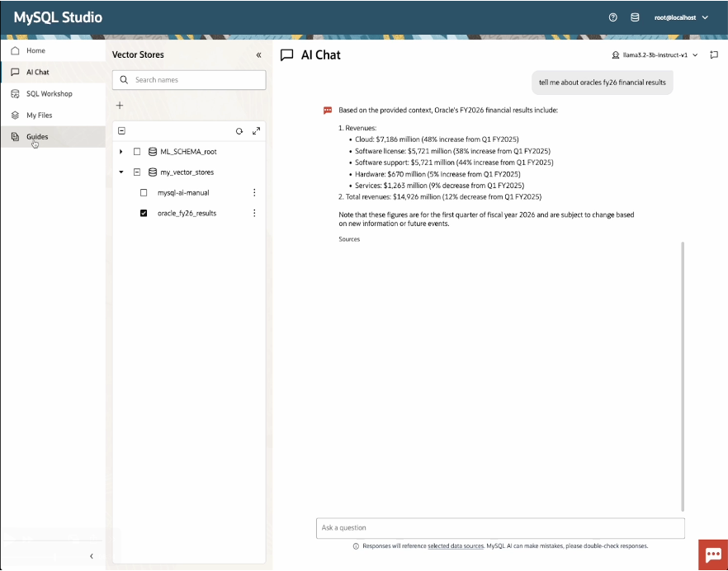Open My Files in the sidebar

tap(53, 116)
